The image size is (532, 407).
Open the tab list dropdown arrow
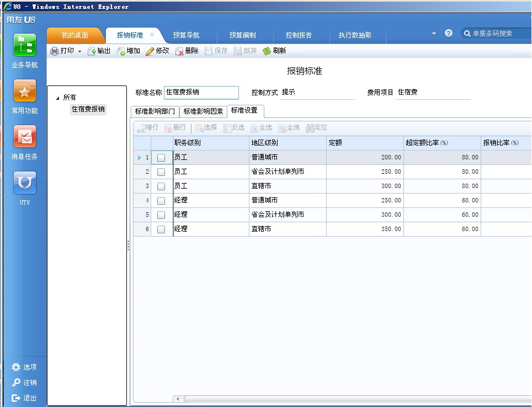coord(434,34)
